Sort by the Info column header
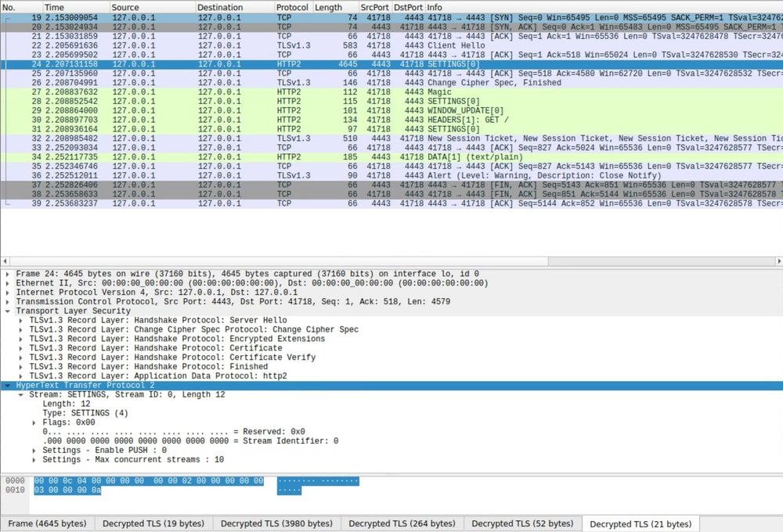Image resolution: width=783 pixels, height=532 pixels. 604,8
